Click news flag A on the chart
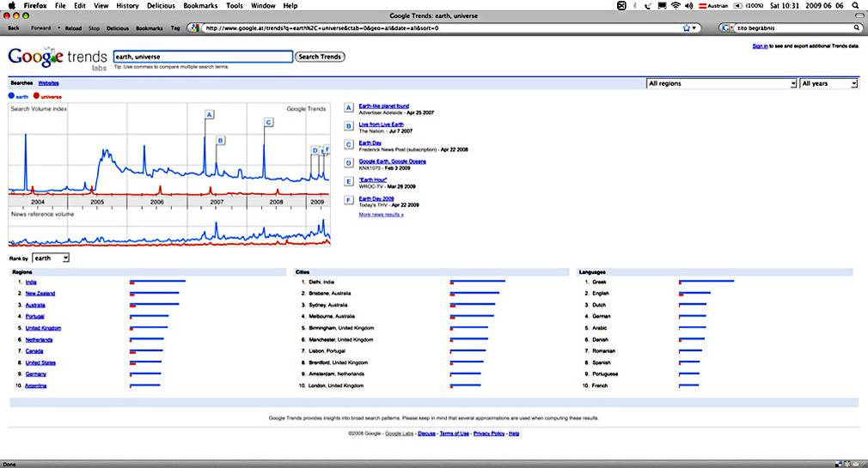This screenshot has height=468, width=868. (x=209, y=114)
